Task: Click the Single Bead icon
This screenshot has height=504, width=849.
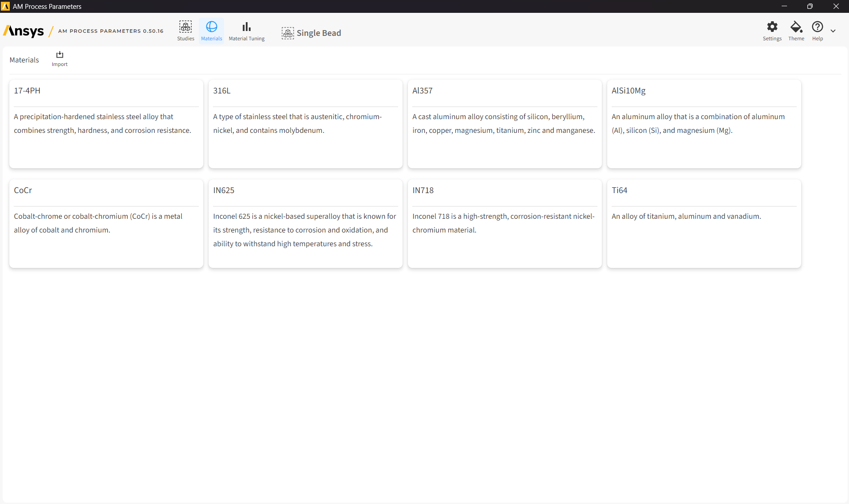Action: [x=288, y=33]
